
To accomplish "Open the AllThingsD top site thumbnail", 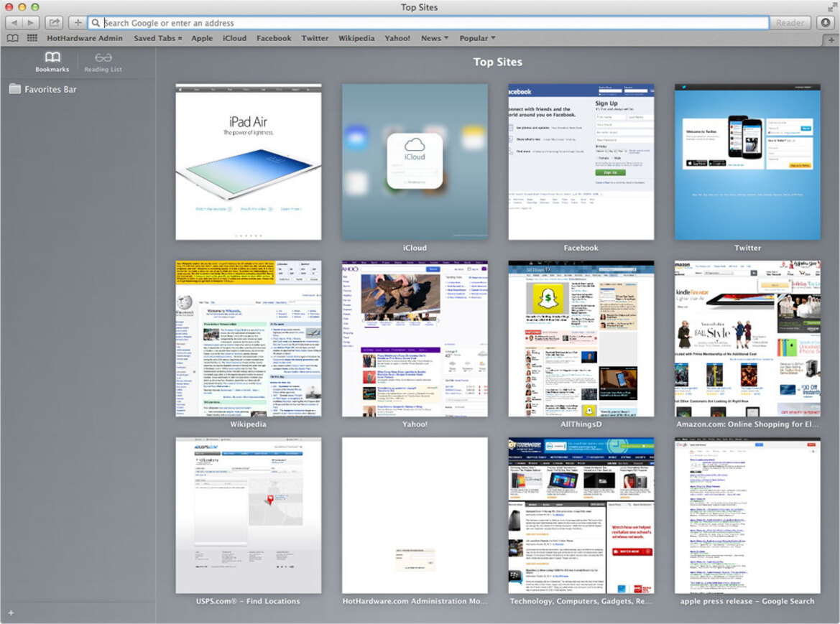I will tap(581, 338).
